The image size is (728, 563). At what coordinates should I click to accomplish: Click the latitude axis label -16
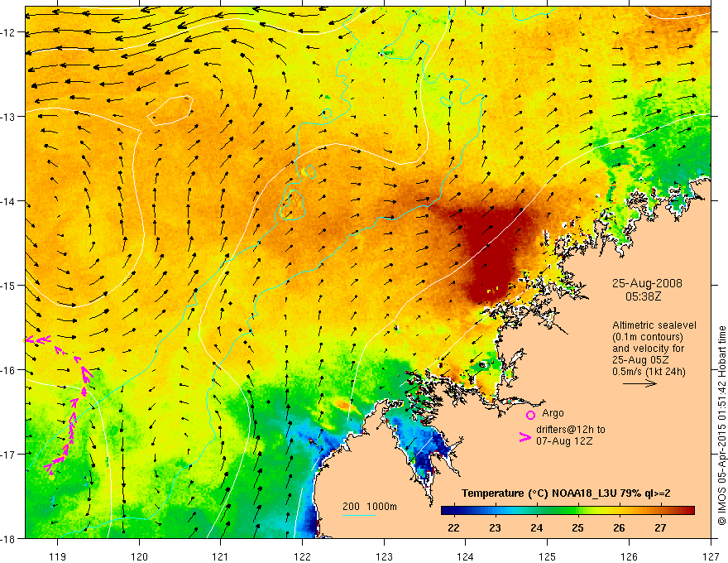coord(7,370)
